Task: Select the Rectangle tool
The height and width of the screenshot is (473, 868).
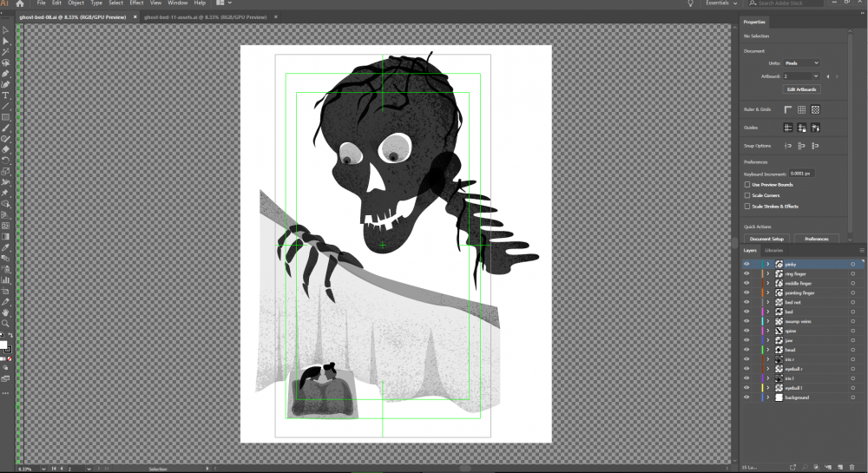Action: point(5,116)
